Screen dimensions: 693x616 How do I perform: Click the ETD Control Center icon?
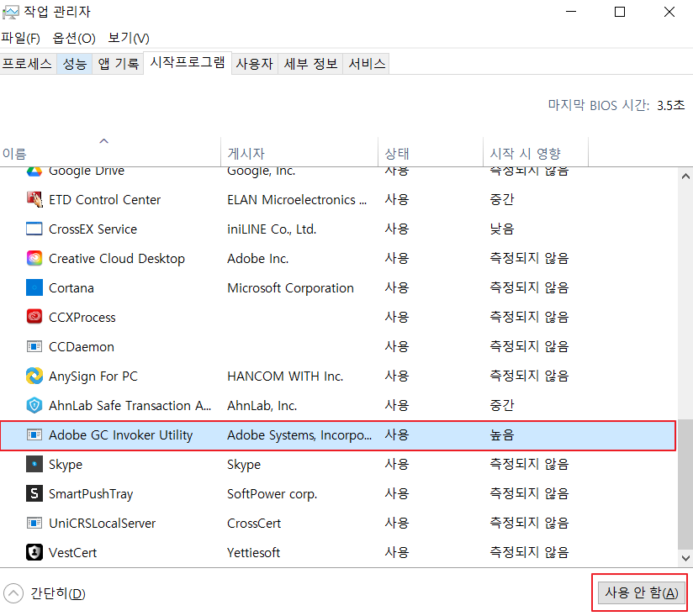(34, 200)
